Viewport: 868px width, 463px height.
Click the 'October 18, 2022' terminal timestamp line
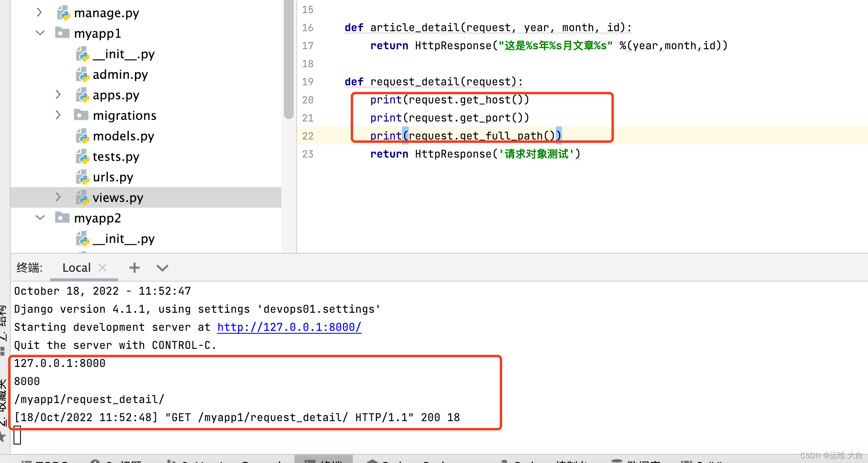click(103, 291)
